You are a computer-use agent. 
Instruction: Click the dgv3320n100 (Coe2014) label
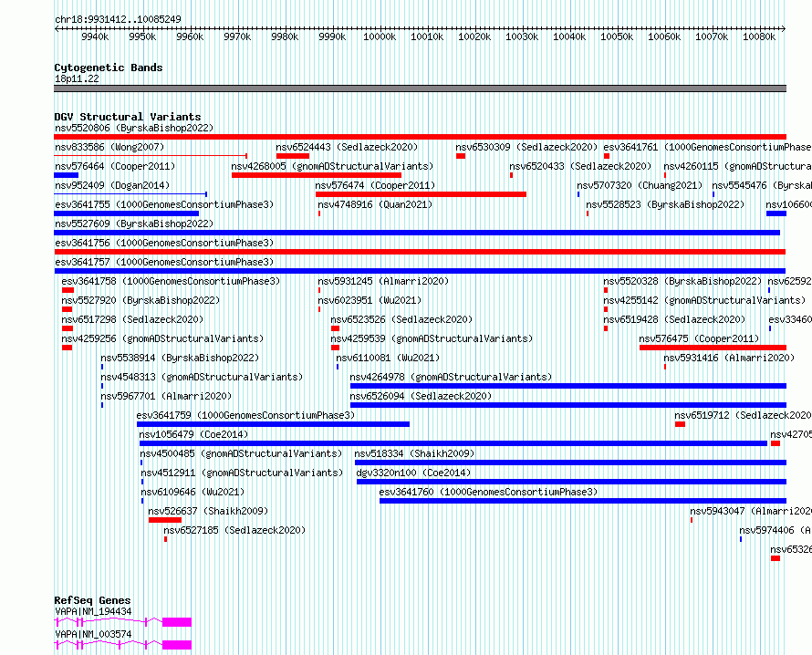coord(414,473)
